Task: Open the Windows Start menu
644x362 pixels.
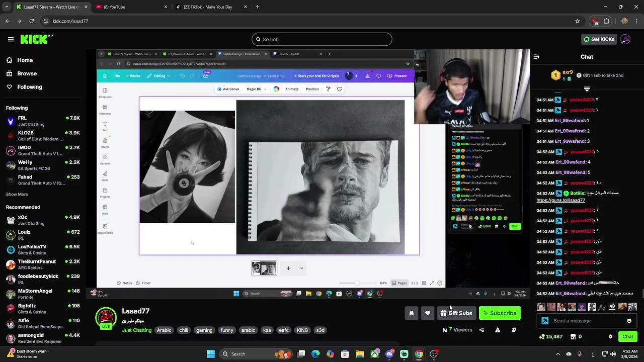Action: [211, 354]
